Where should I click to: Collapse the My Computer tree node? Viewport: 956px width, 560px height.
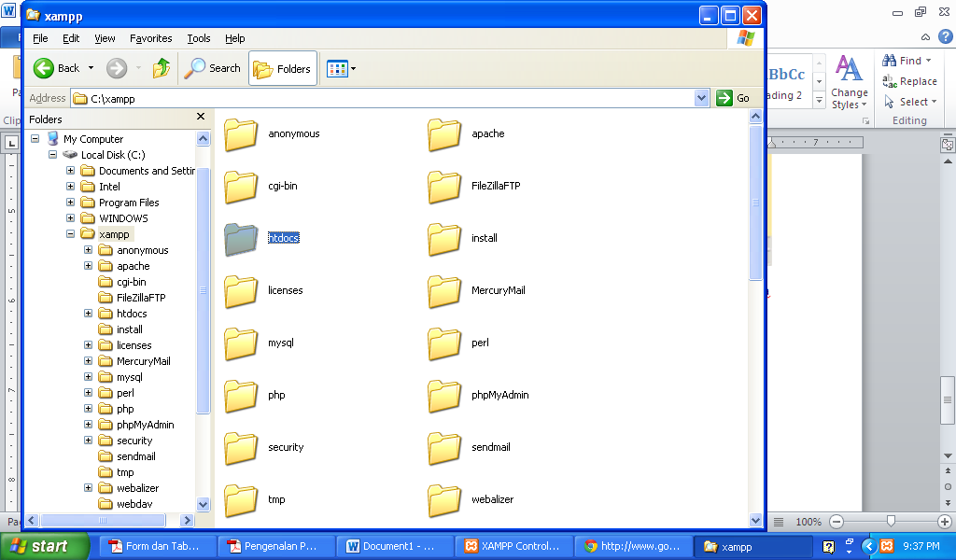[x=35, y=139]
